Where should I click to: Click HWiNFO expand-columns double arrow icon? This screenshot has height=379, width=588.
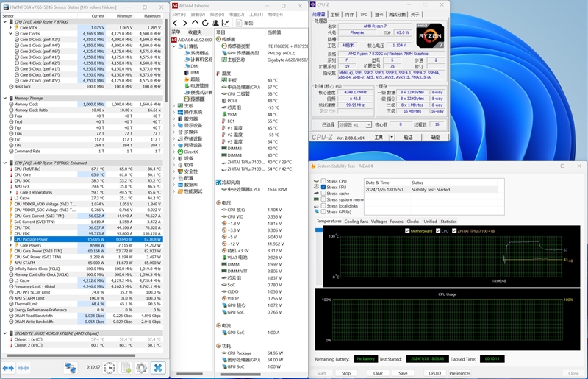[8, 368]
